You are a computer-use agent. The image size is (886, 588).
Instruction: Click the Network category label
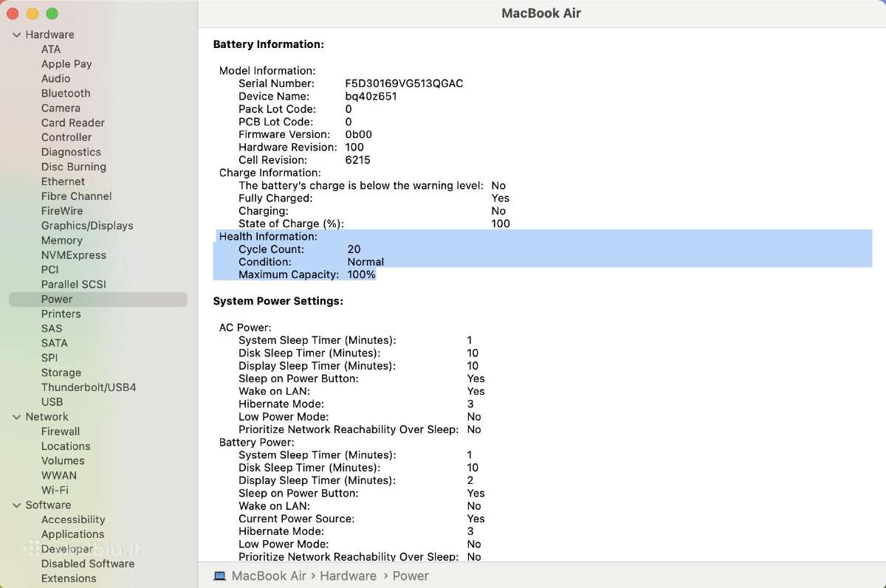click(x=47, y=418)
